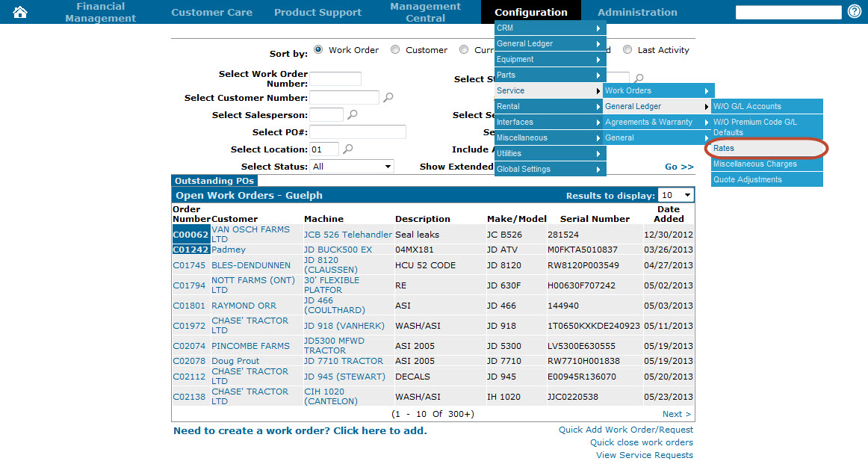
Task: Open Rental configuration submenu
Action: point(549,106)
